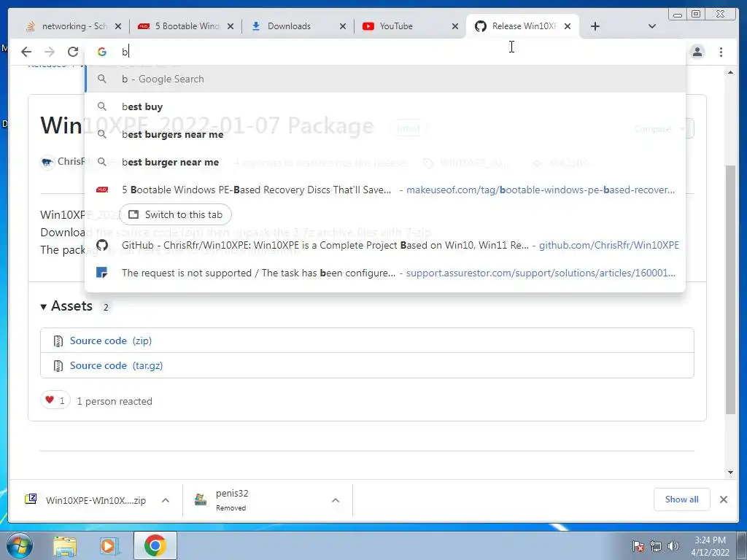
Task: Open the network tray icon
Action: click(x=656, y=546)
